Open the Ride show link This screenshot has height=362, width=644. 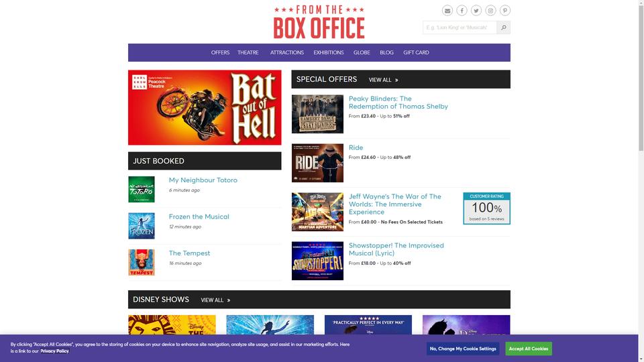point(356,147)
